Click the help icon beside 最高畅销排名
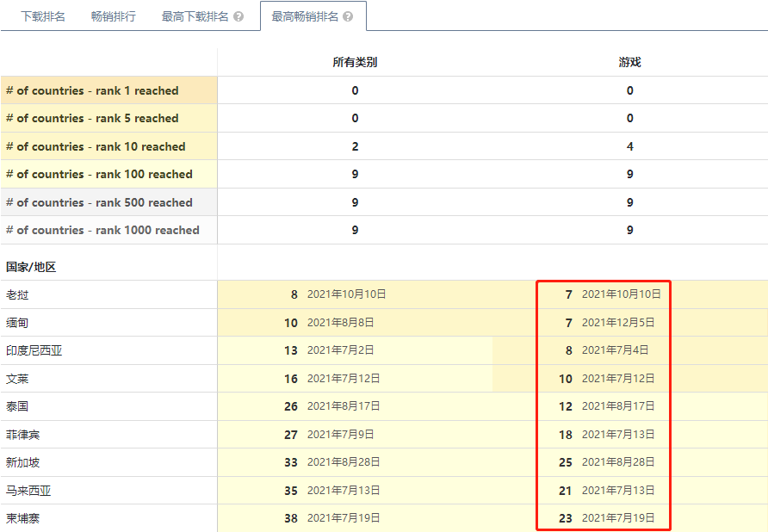The image size is (768, 532). point(348,17)
